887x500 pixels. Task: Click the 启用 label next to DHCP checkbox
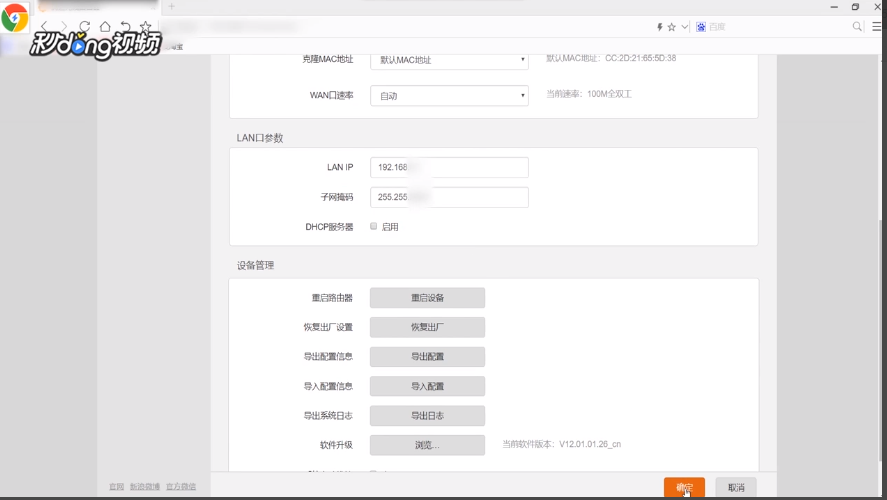[x=390, y=227]
